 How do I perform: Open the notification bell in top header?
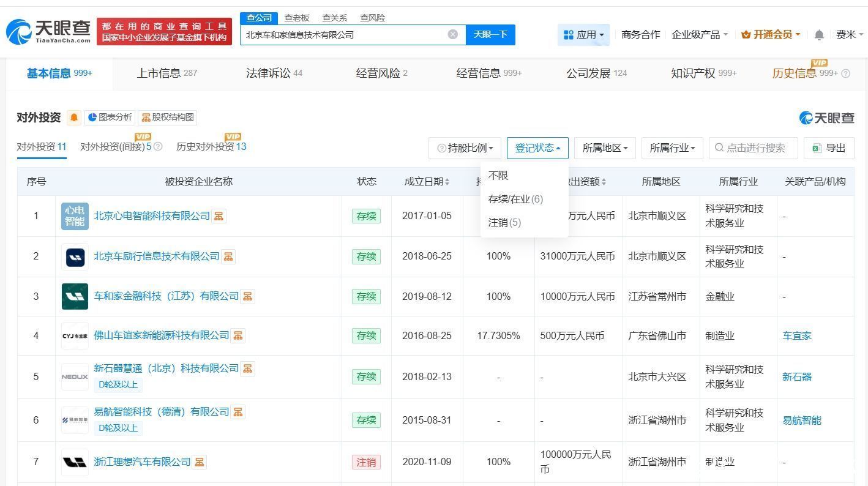click(819, 35)
